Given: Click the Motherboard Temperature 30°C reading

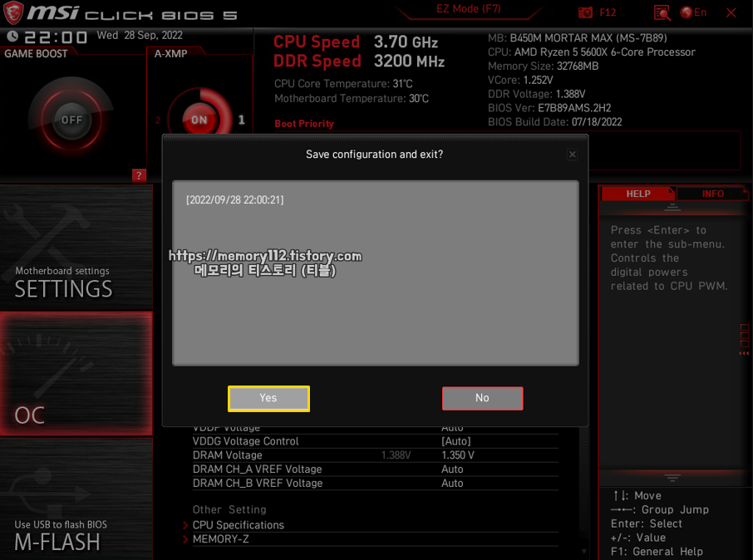Looking at the screenshot, I should (352, 98).
